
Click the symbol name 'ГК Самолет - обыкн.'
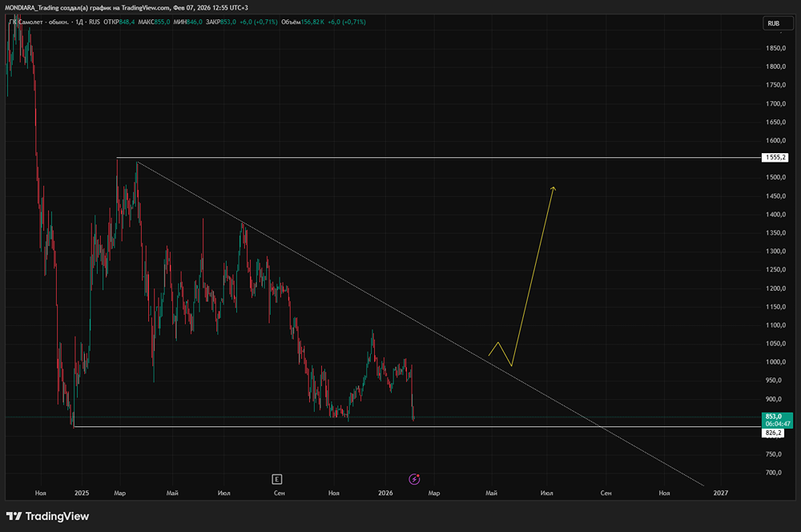pos(38,22)
